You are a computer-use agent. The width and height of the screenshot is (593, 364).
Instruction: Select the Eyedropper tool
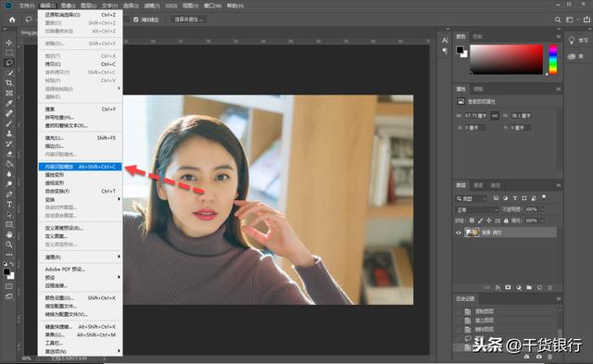click(x=9, y=103)
